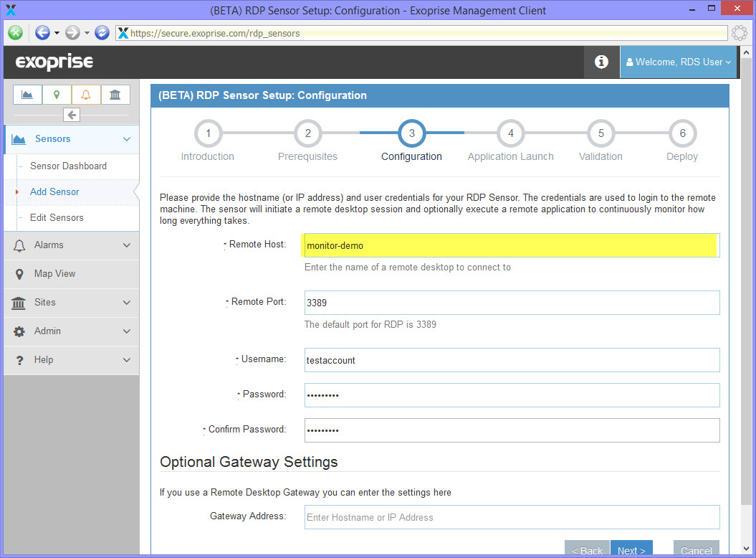756x558 pixels.
Task: Click the Sites building icon in the sidebar
Action: click(x=19, y=303)
